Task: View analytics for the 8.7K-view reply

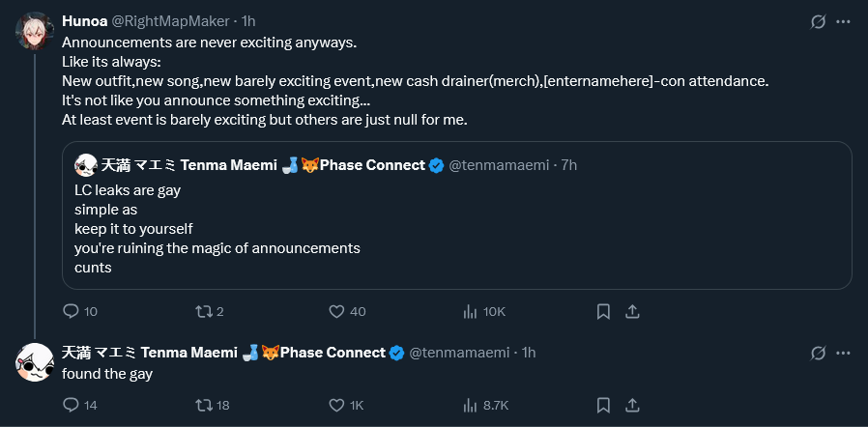Action: pyautogui.click(x=472, y=405)
